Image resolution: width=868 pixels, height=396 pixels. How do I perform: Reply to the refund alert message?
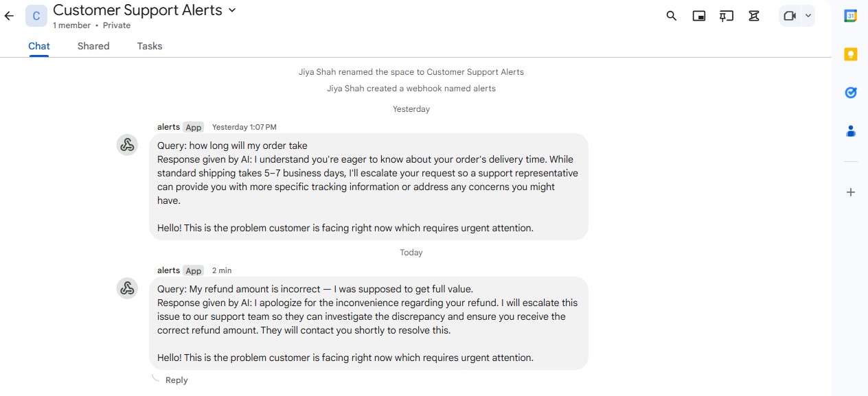point(176,380)
